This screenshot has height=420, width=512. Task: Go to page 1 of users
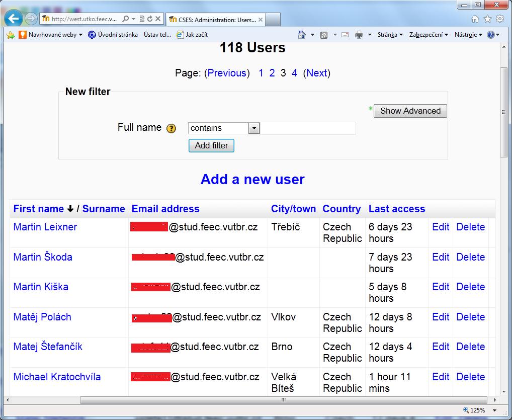click(x=261, y=73)
